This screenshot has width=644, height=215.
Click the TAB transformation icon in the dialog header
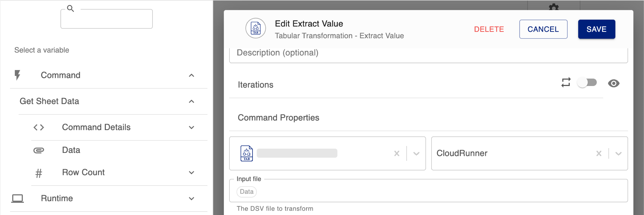pyautogui.click(x=255, y=28)
